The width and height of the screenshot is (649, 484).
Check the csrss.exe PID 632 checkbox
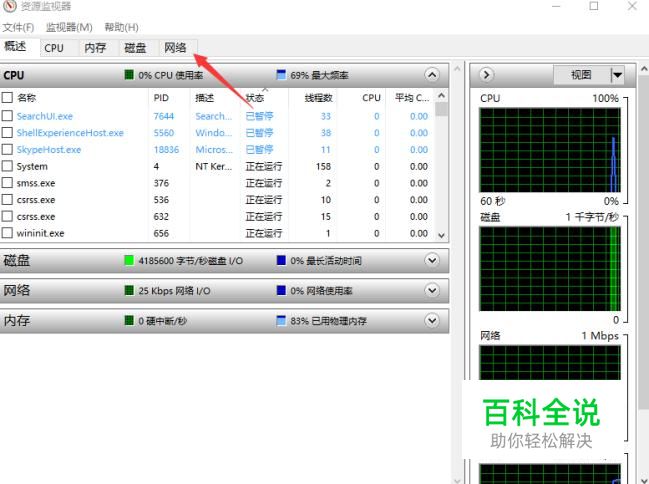pos(7,217)
